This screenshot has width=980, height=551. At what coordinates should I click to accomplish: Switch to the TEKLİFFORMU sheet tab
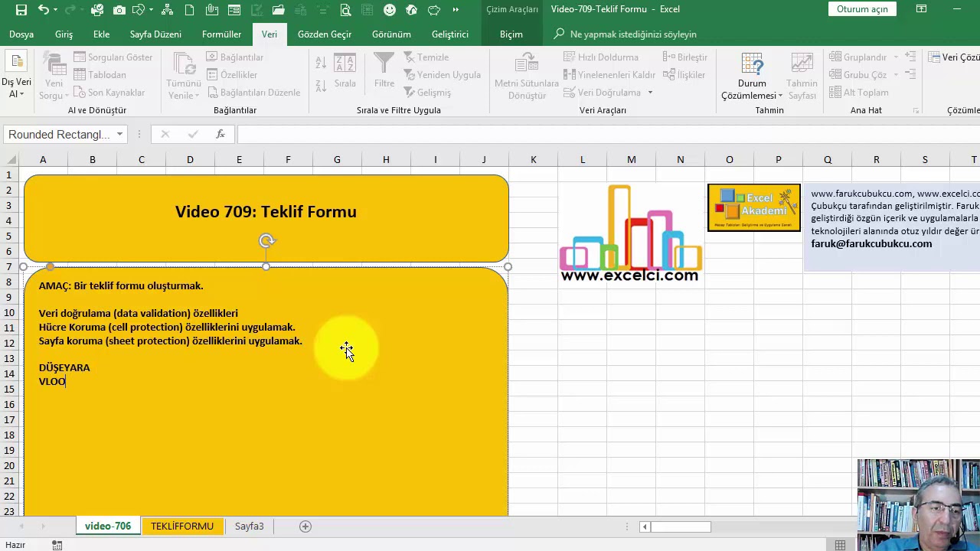(x=182, y=527)
